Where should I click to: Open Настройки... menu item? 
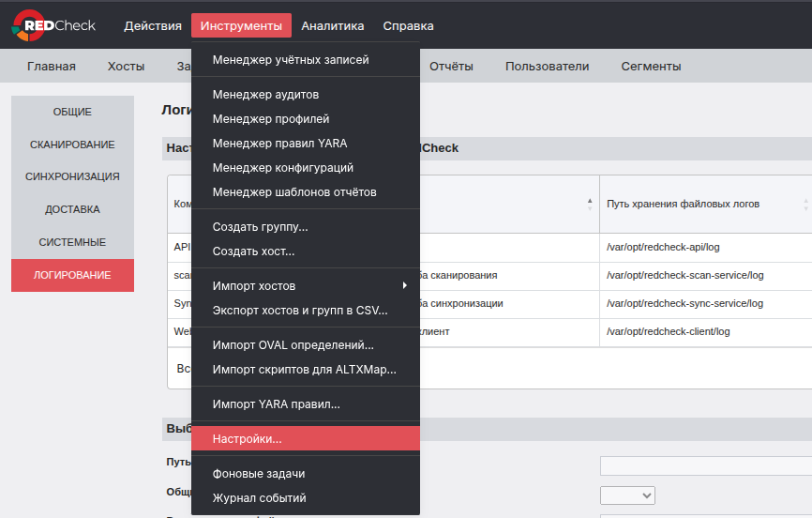tap(306, 438)
